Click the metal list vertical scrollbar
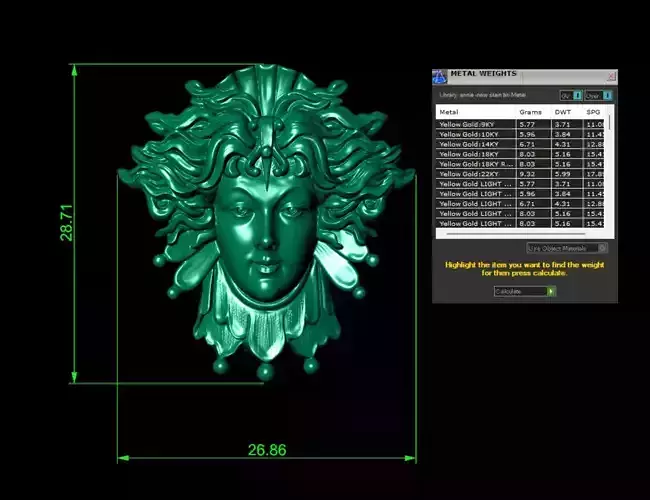Image resolution: width=650 pixels, height=500 pixels. tap(609, 123)
